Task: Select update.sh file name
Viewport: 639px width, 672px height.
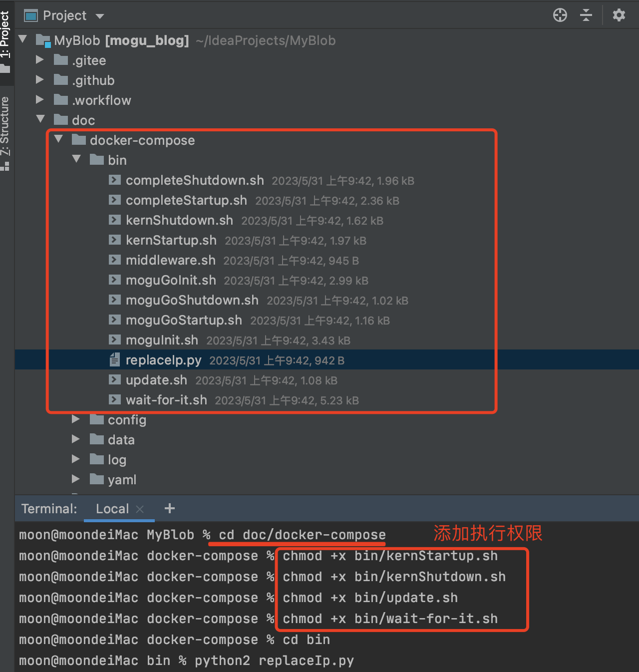Action: [156, 380]
